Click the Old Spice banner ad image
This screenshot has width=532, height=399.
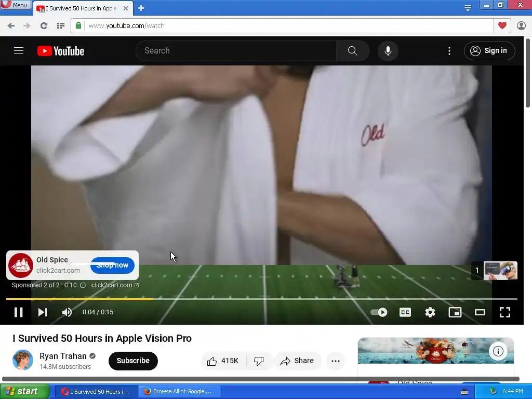436,351
